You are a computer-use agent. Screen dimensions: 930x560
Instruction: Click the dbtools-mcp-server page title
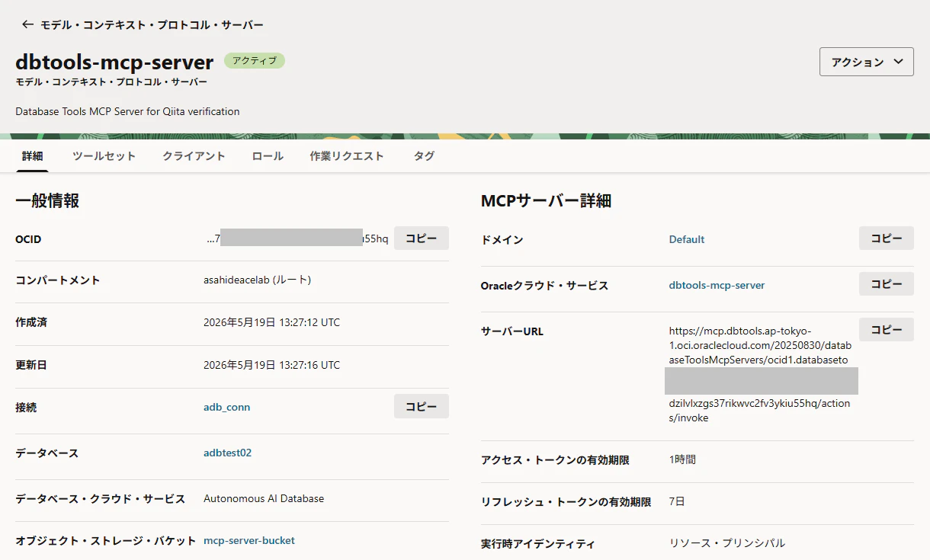point(114,62)
